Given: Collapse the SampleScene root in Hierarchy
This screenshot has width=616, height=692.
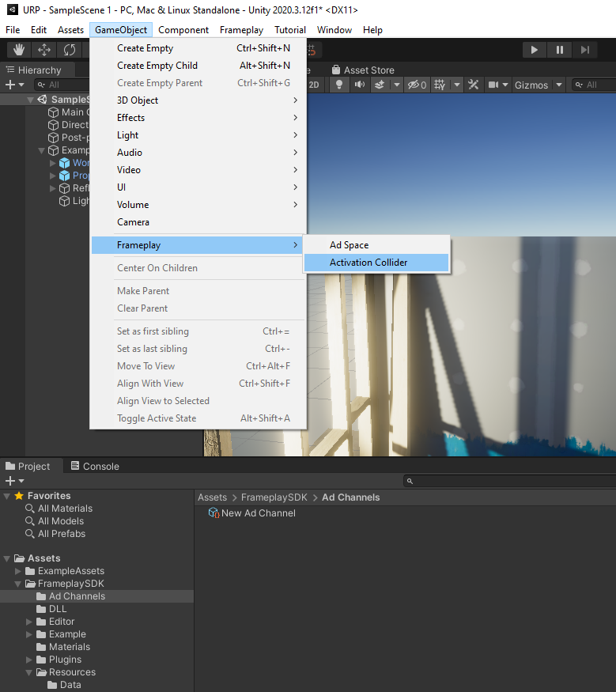Looking at the screenshot, I should pyautogui.click(x=30, y=100).
